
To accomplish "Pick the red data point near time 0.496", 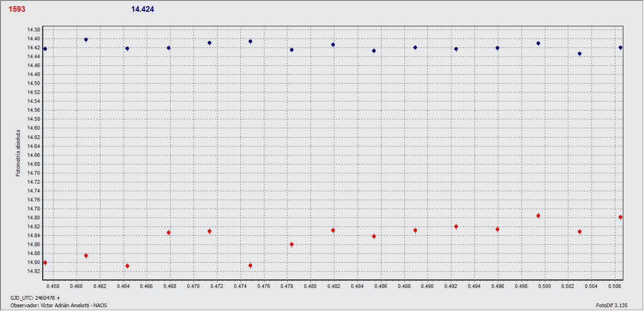I will coord(497,229).
